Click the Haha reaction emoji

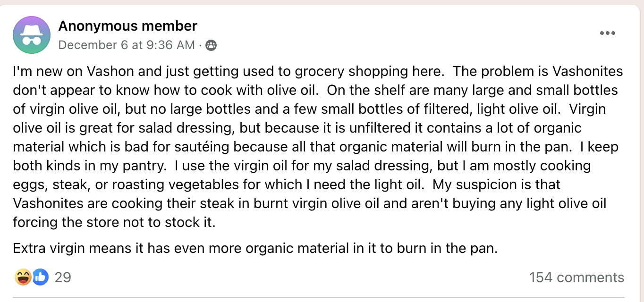pyautogui.click(x=23, y=277)
